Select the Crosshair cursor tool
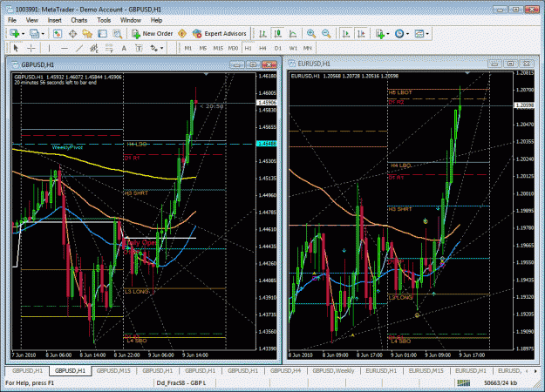Screen dimensions: 545x392 [31, 48]
